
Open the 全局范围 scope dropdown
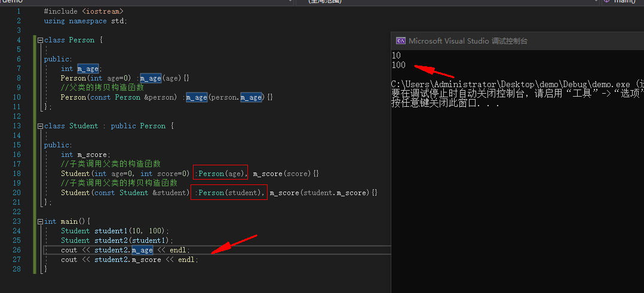(x=448, y=2)
